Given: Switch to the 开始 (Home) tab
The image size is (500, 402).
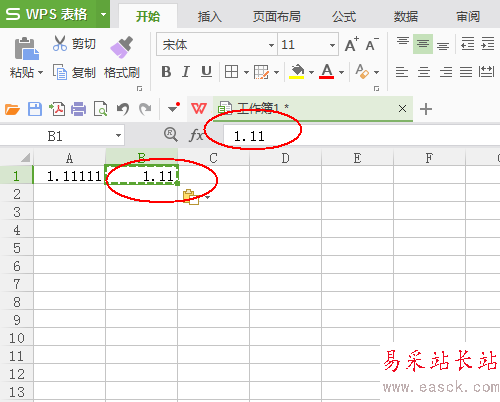Looking at the screenshot, I should tap(148, 16).
